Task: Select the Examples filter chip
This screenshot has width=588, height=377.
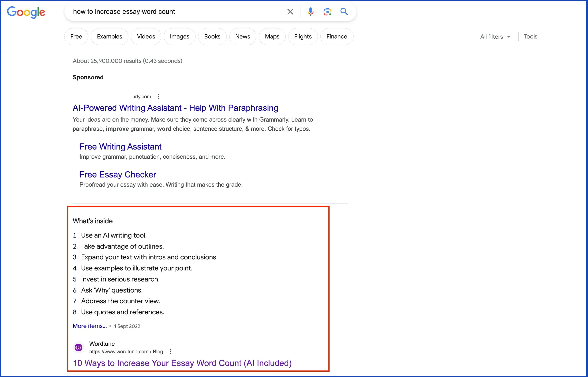Action: (109, 37)
